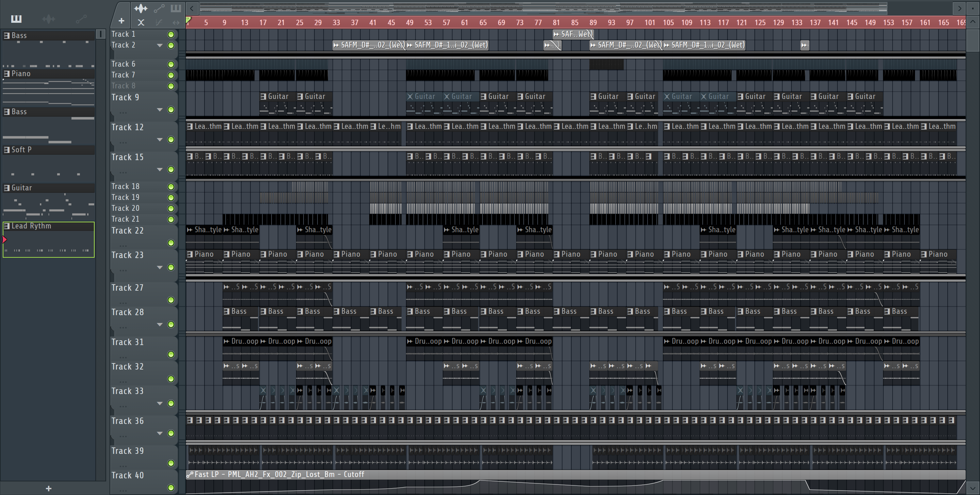The image size is (980, 495).
Task: Click the horizontal zoom scrollbar thumb at the top
Action: [x=543, y=8]
